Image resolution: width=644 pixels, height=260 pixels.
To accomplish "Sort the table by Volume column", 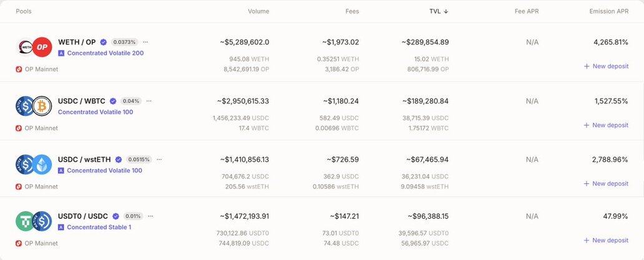I will coord(258,11).
